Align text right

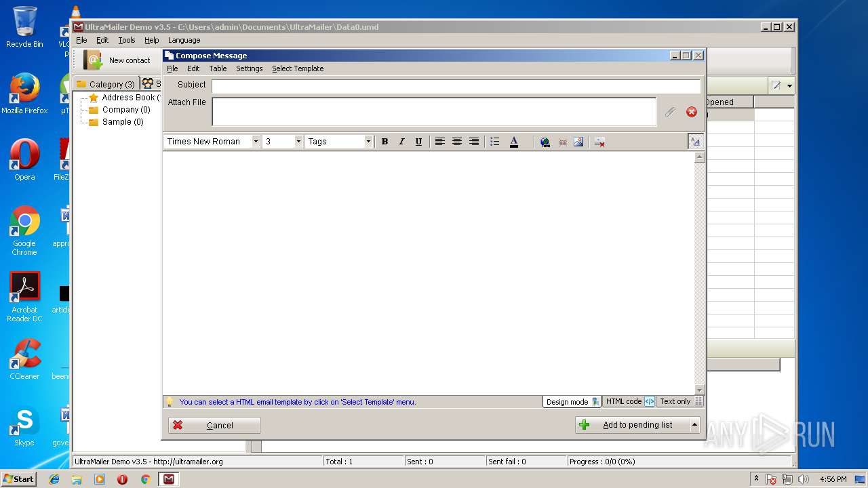pyautogui.click(x=474, y=142)
